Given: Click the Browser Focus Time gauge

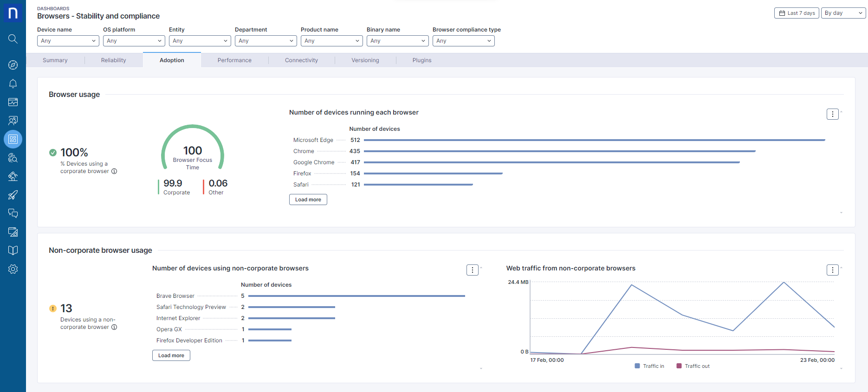Looking at the screenshot, I should [x=193, y=148].
